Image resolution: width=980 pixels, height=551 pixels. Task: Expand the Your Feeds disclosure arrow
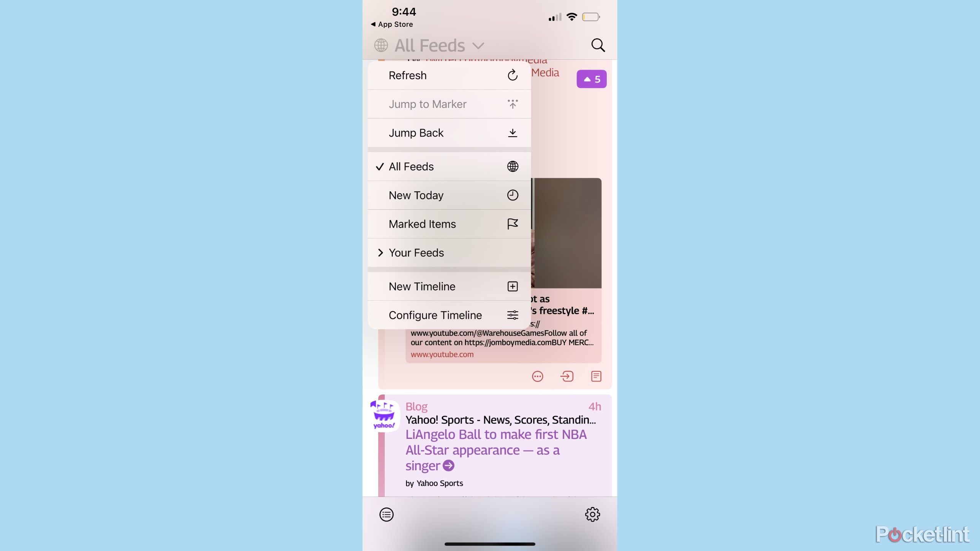(380, 252)
